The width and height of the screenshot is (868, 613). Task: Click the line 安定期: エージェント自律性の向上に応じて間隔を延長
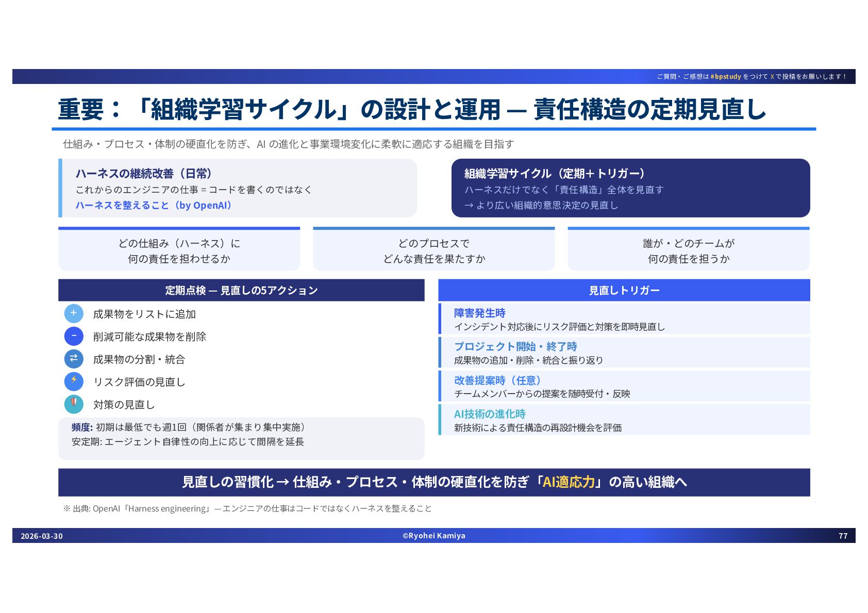click(x=188, y=442)
